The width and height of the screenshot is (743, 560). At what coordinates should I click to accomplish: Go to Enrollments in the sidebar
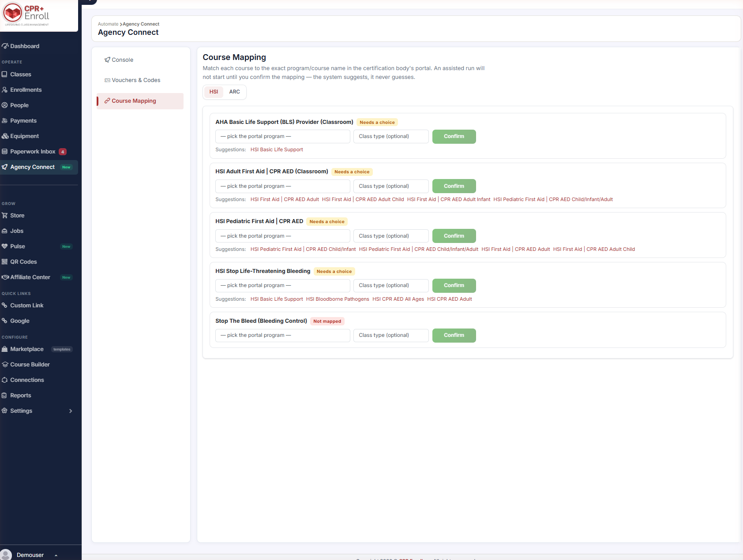tap(26, 90)
